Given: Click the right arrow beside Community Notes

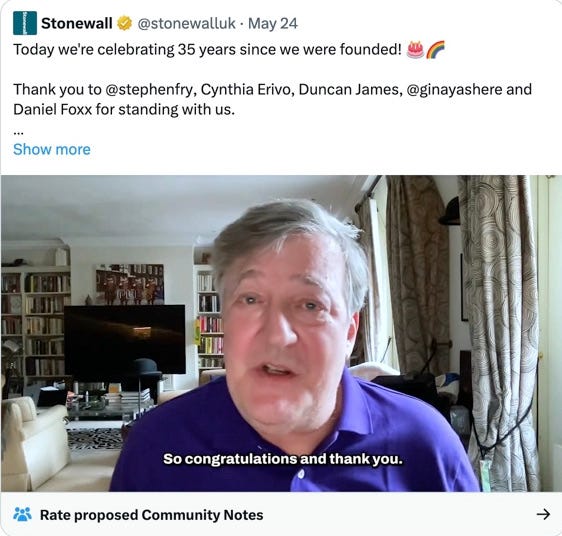Looking at the screenshot, I should point(543,514).
